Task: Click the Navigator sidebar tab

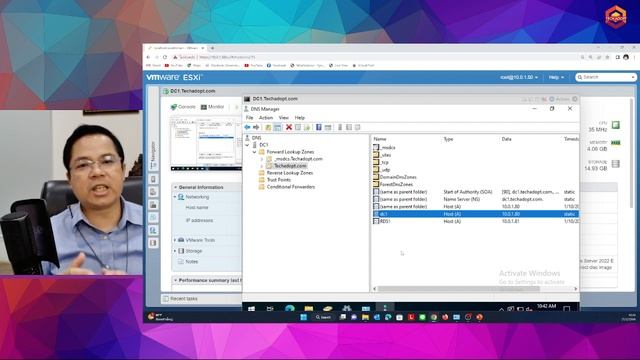Action: 153,155
